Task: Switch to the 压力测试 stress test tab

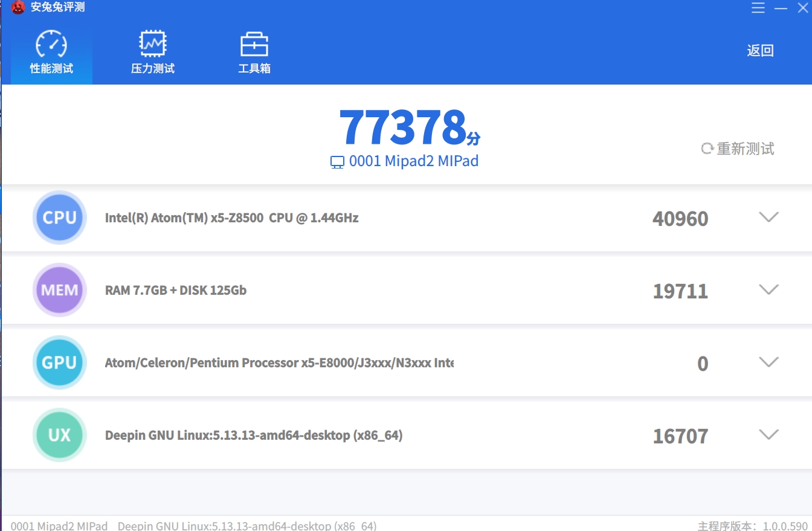Action: [153, 53]
